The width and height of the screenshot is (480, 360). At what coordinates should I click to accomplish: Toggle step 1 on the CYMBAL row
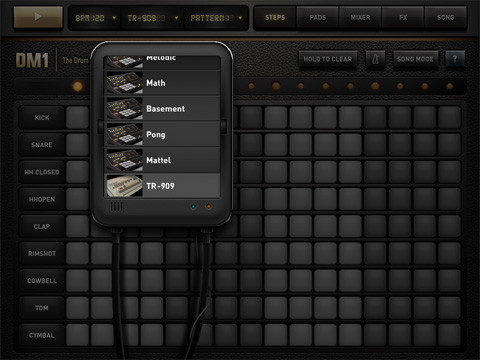[77, 335]
